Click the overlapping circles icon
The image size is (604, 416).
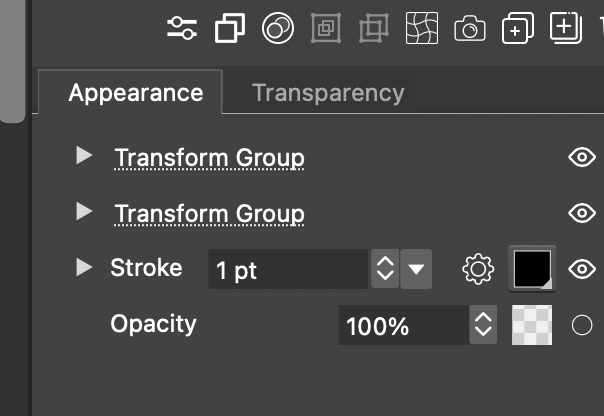[x=277, y=29]
